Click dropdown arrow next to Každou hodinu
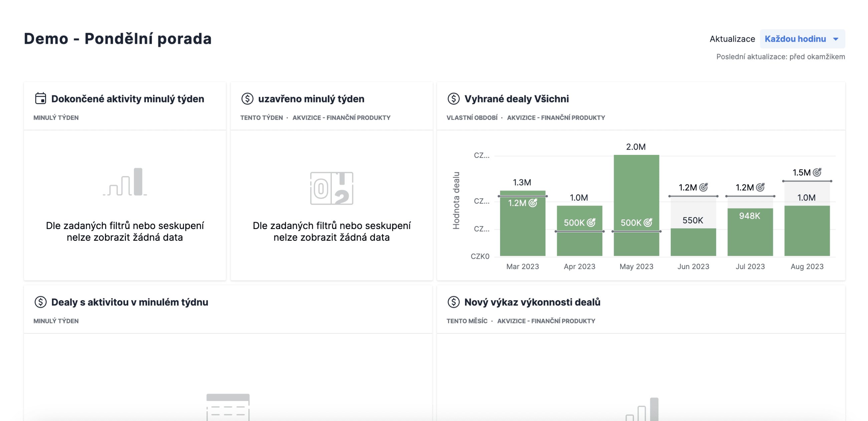The image size is (868, 421). point(836,39)
